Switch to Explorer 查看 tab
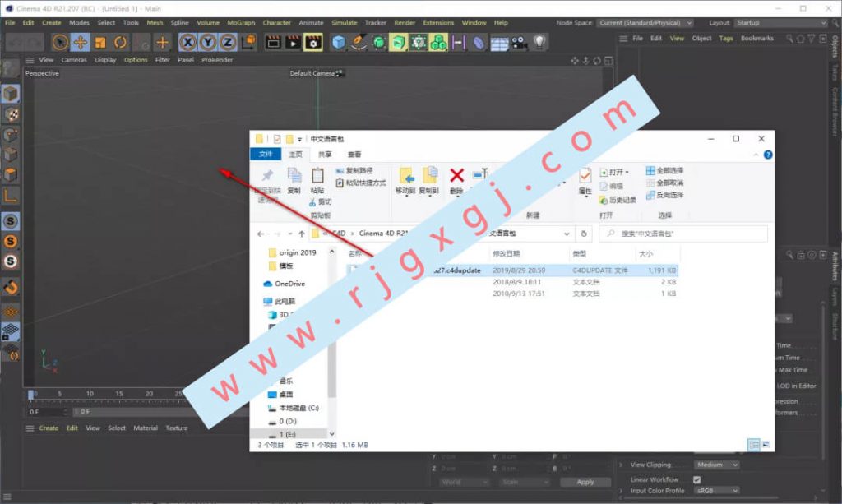842x504 pixels. [354, 155]
